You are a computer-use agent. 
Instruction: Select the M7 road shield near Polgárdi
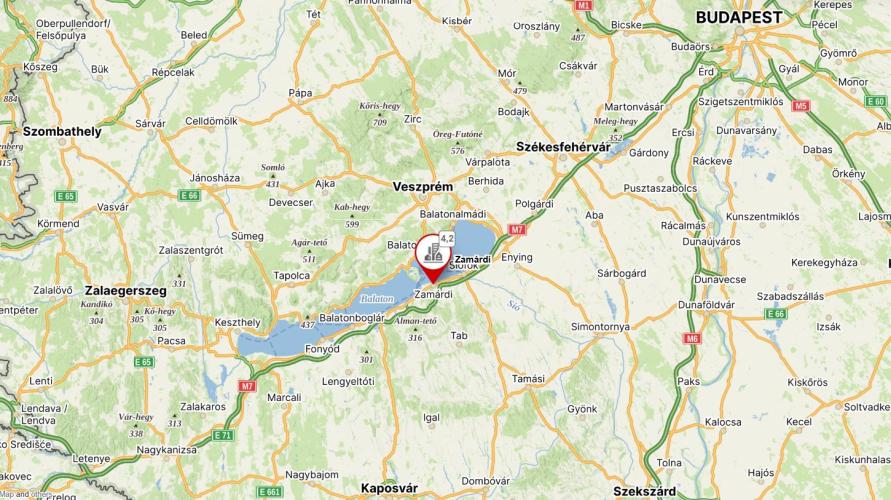tap(517, 230)
